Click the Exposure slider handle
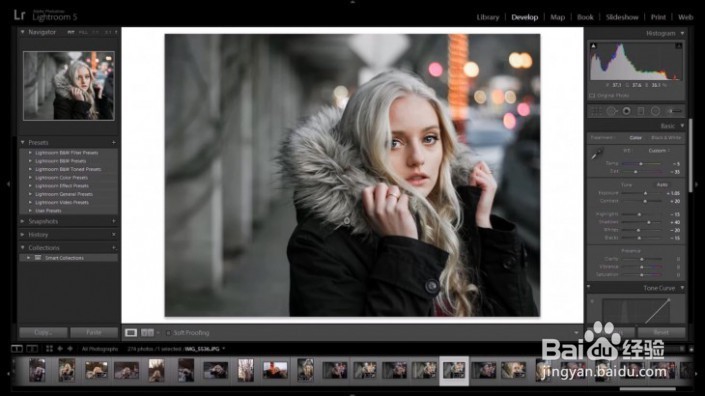The width and height of the screenshot is (705, 396). [645, 193]
